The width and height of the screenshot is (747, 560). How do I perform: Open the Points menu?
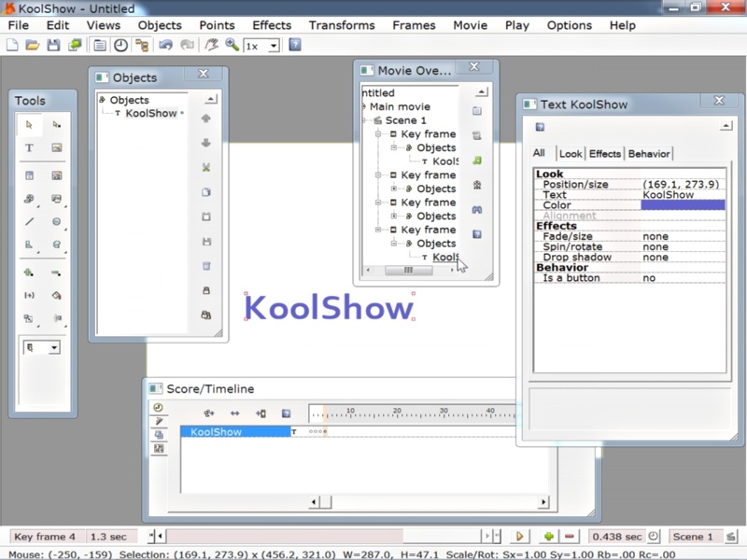click(x=217, y=25)
